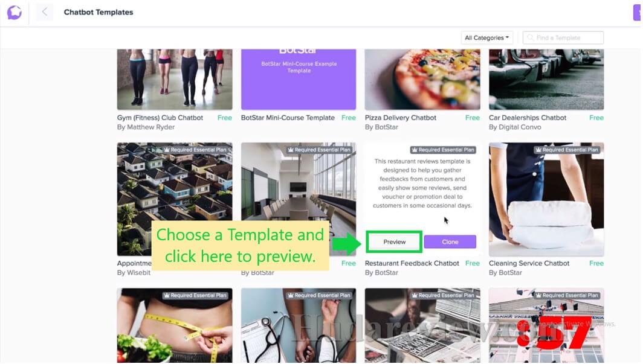The width and height of the screenshot is (643, 364).
Task: Click the Find a Template search field
Action: [x=563, y=37]
